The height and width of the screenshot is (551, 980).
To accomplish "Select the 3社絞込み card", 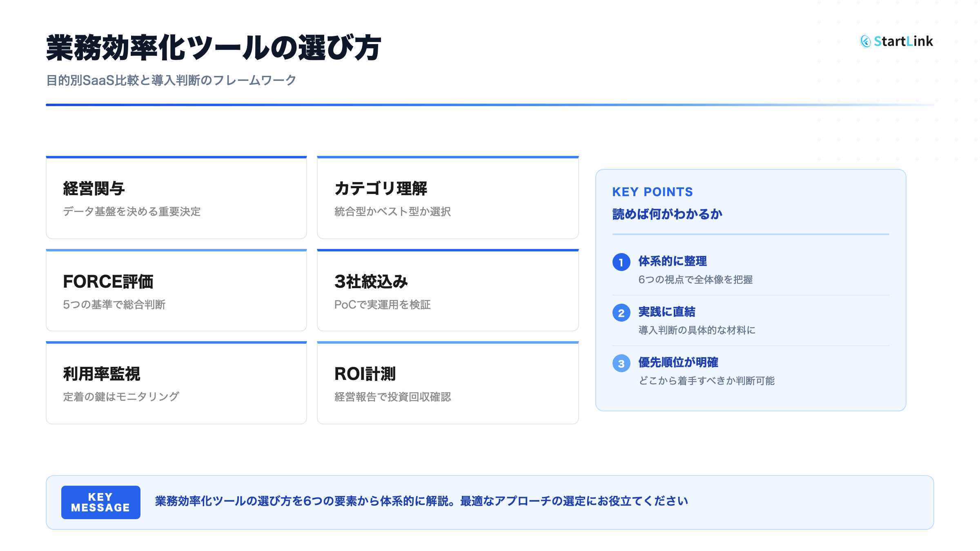I will tap(448, 291).
